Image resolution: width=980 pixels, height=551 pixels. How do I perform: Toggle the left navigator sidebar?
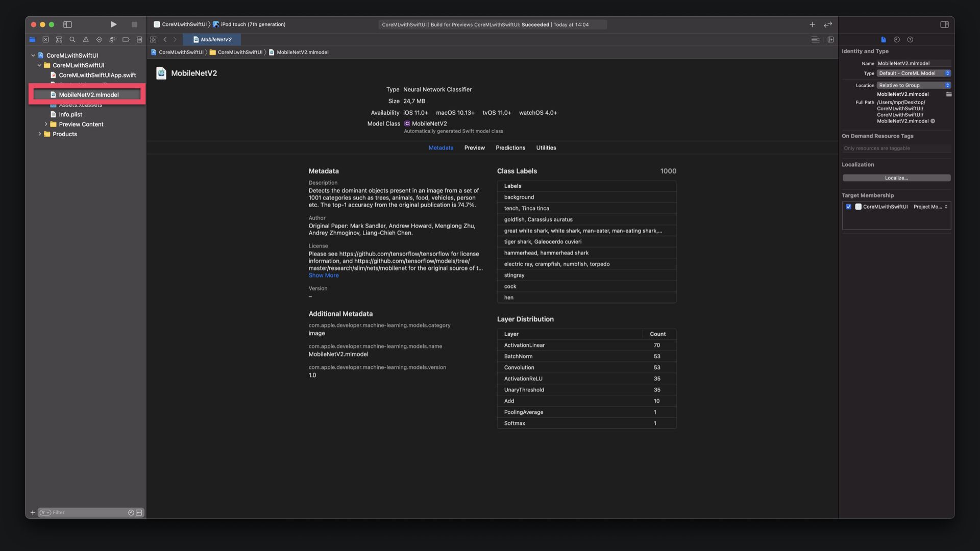(x=67, y=24)
